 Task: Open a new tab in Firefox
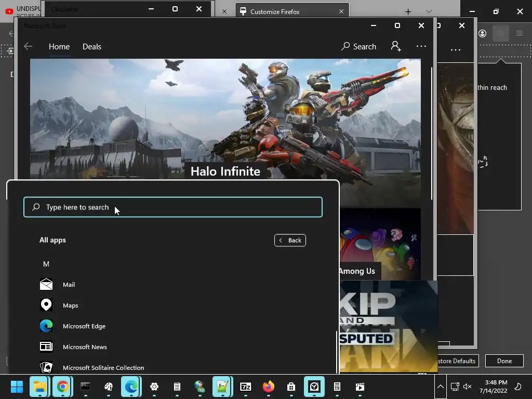408,12
